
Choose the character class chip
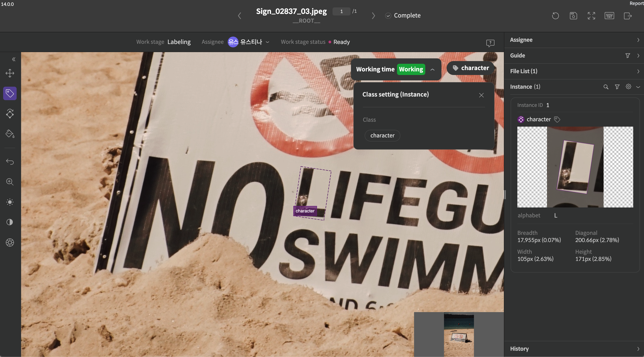382,135
